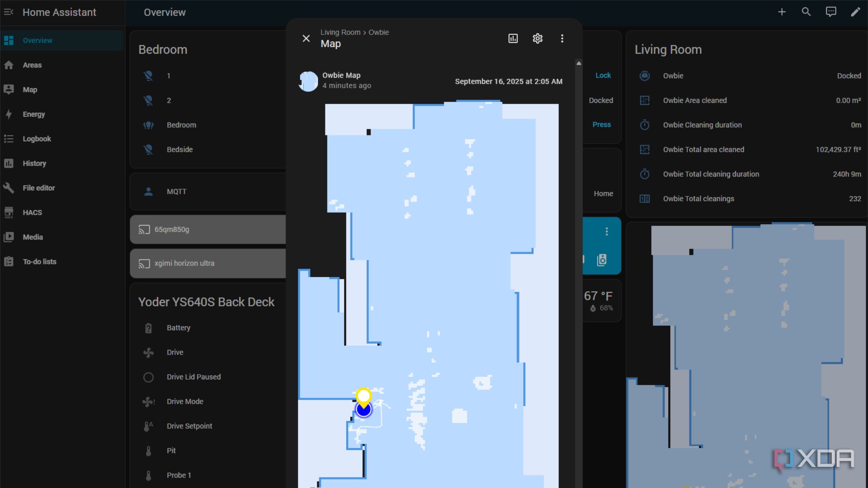This screenshot has height=488, width=868.
Task: Open the Owbie Map thumbnail image
Action: (x=308, y=81)
